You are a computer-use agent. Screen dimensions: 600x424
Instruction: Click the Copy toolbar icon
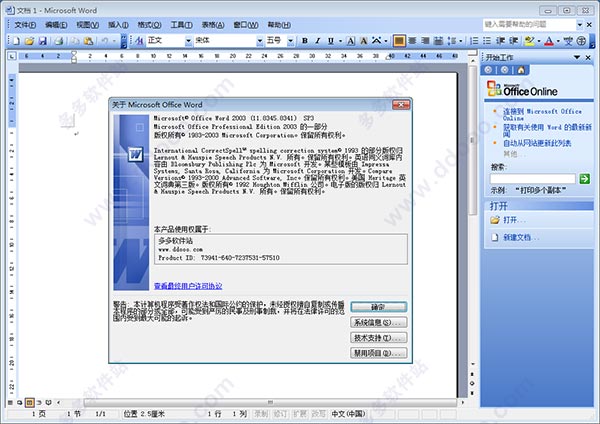point(75,41)
